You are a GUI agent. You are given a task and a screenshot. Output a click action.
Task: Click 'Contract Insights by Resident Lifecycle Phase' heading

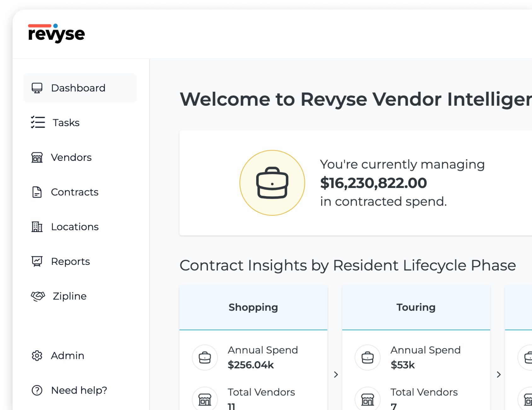(348, 265)
